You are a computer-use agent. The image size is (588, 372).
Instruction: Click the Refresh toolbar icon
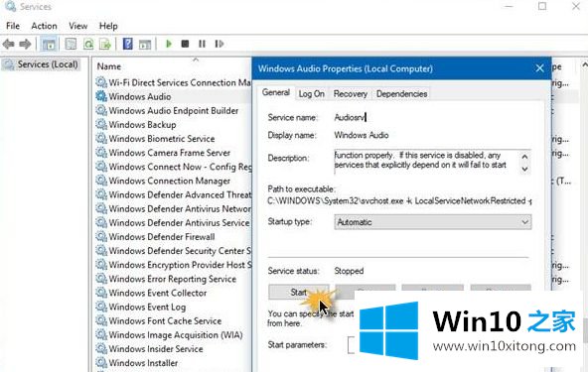pyautogui.click(x=88, y=45)
